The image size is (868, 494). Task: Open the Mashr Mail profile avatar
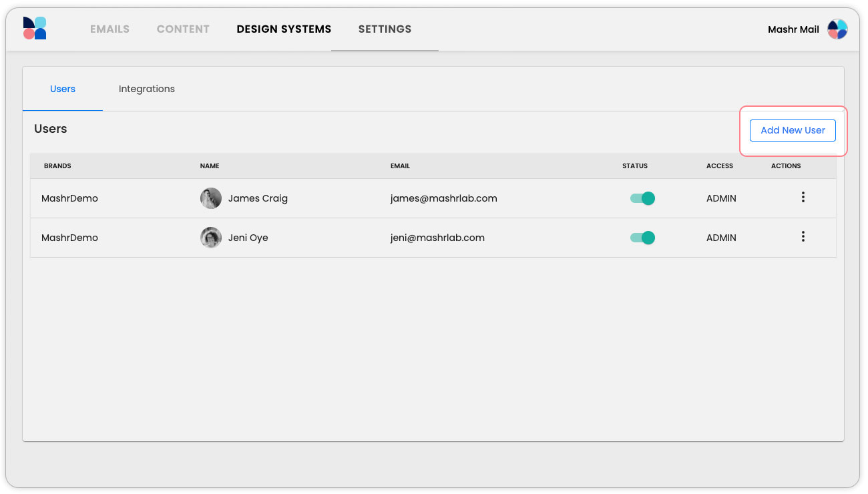click(x=837, y=29)
